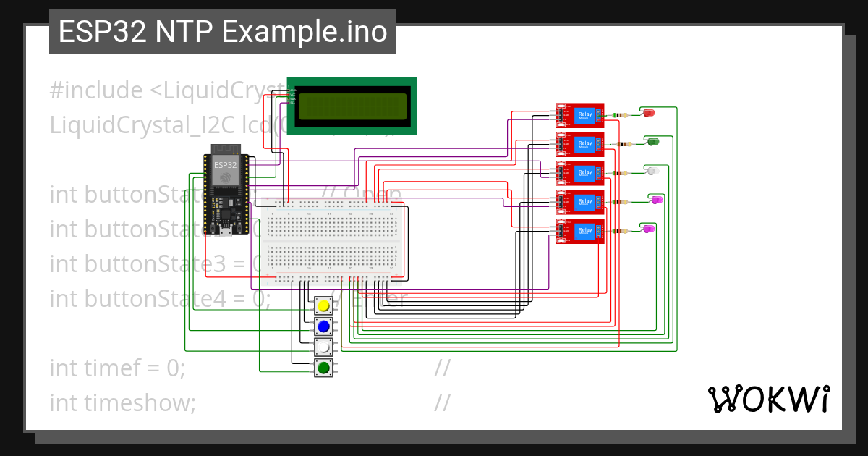Select the ESP32 NTP Example.ino title

[x=222, y=32]
